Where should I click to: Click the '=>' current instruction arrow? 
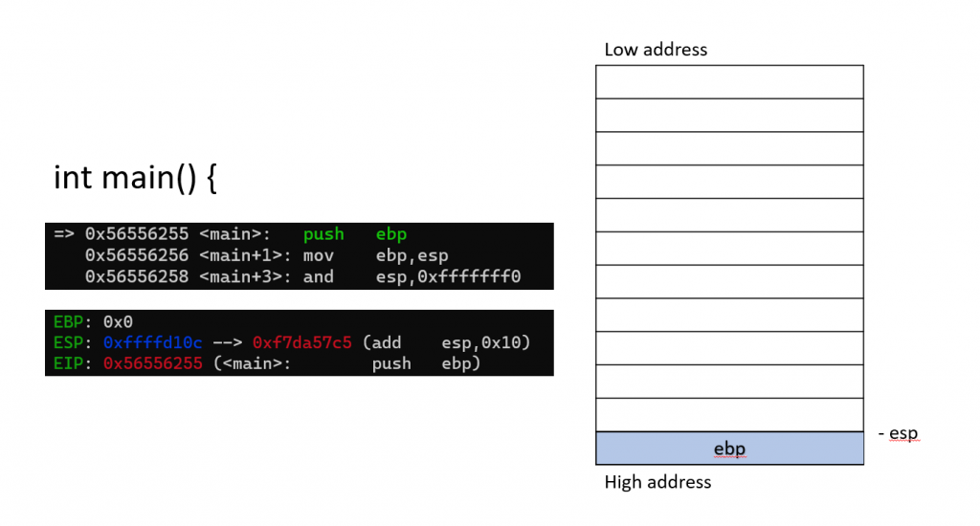click(x=64, y=233)
